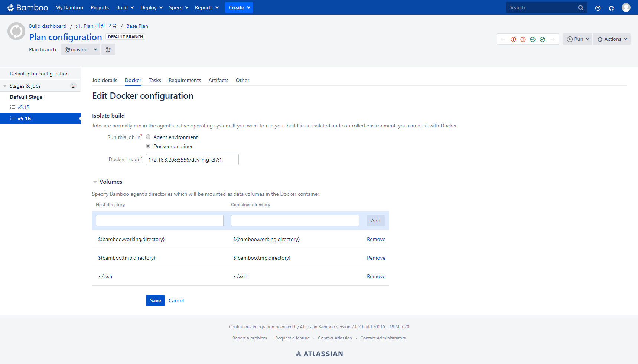Switch to the Other tab
Image resolution: width=638 pixels, height=364 pixels.
point(242,80)
